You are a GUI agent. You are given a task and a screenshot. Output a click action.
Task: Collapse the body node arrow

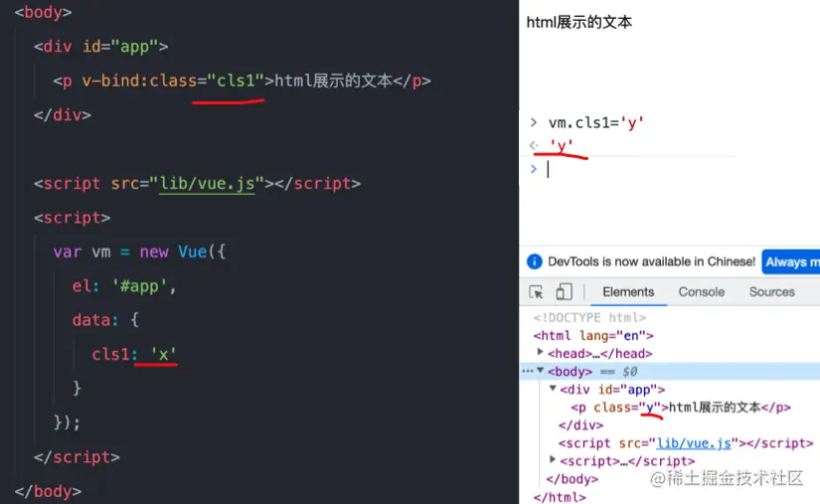point(541,370)
